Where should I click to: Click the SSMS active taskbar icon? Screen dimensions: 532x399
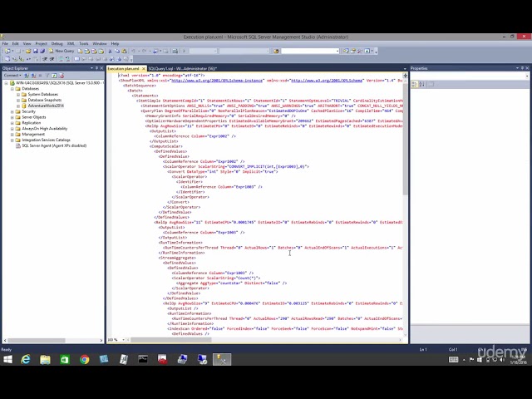pyautogui.click(x=222, y=359)
